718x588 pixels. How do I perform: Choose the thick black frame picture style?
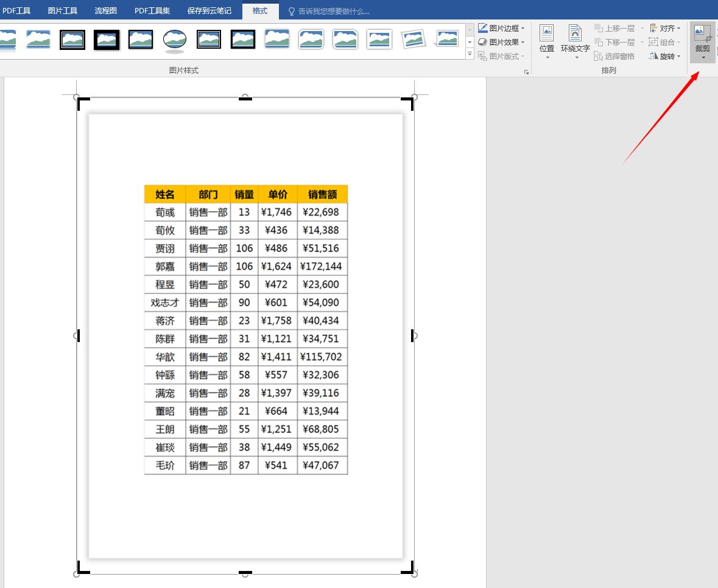[x=106, y=40]
